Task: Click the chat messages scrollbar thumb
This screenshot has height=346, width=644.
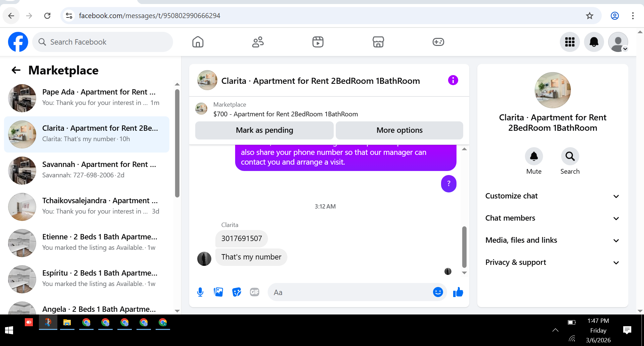Action: pyautogui.click(x=464, y=247)
